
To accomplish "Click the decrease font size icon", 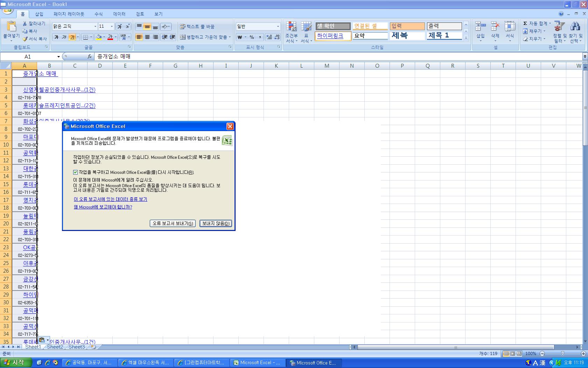I will pyautogui.click(x=127, y=26).
